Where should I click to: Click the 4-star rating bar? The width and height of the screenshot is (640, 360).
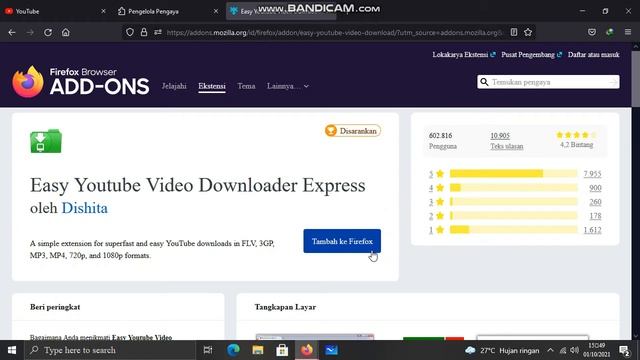513,188
